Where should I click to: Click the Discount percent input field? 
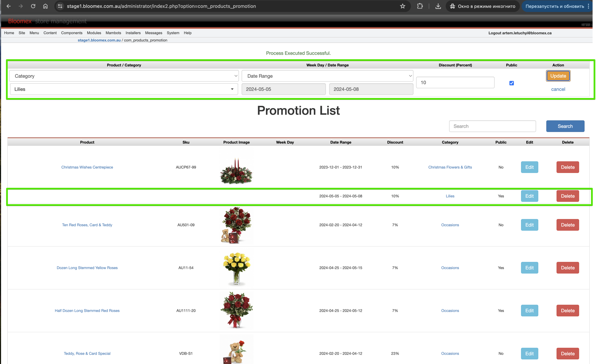455,82
